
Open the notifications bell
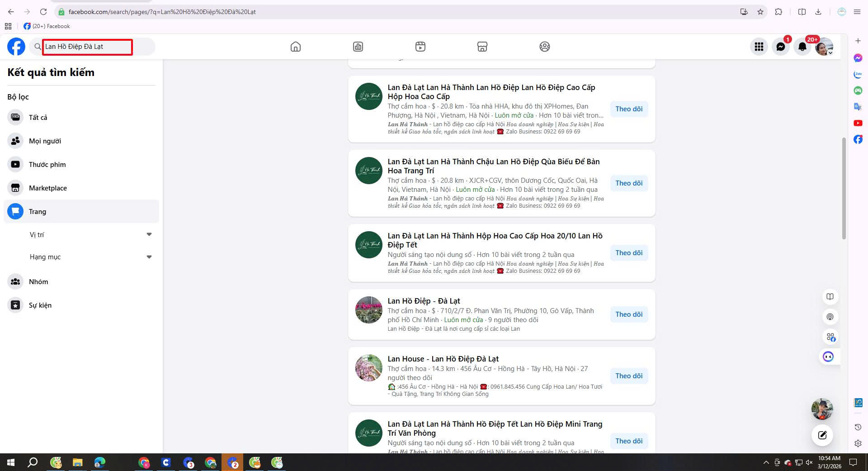(x=802, y=47)
